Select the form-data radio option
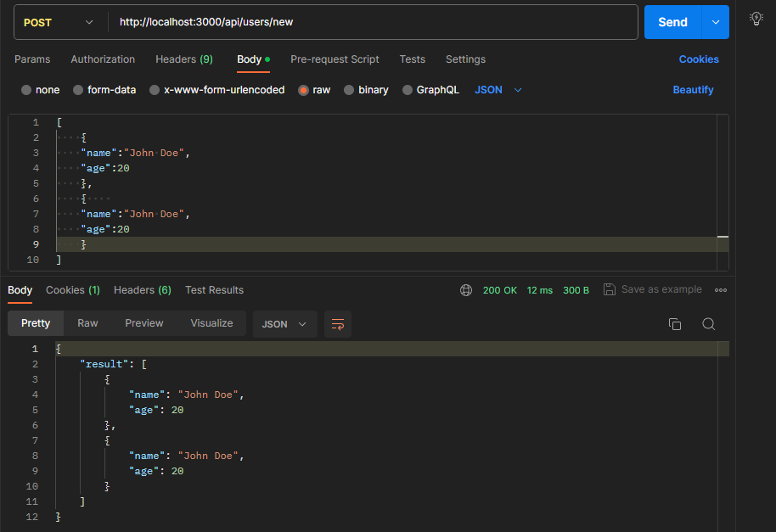Screen dimensions: 776x532 coord(78,90)
